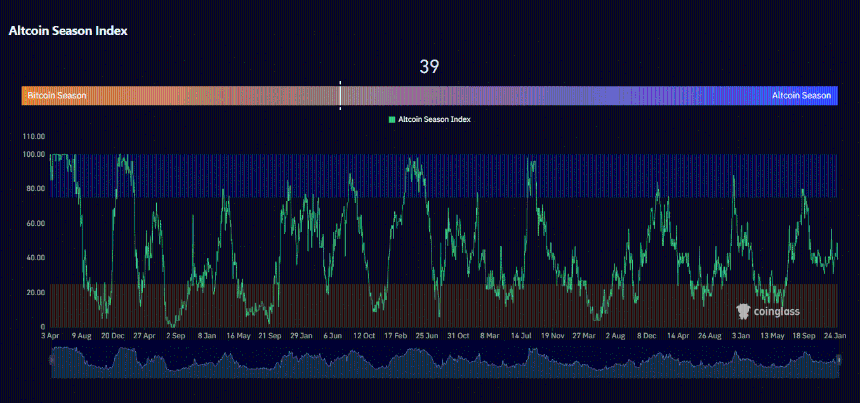Grab the right handle of the range navigator
Image resolution: width=860 pixels, height=403 pixels.
pyautogui.click(x=840, y=359)
